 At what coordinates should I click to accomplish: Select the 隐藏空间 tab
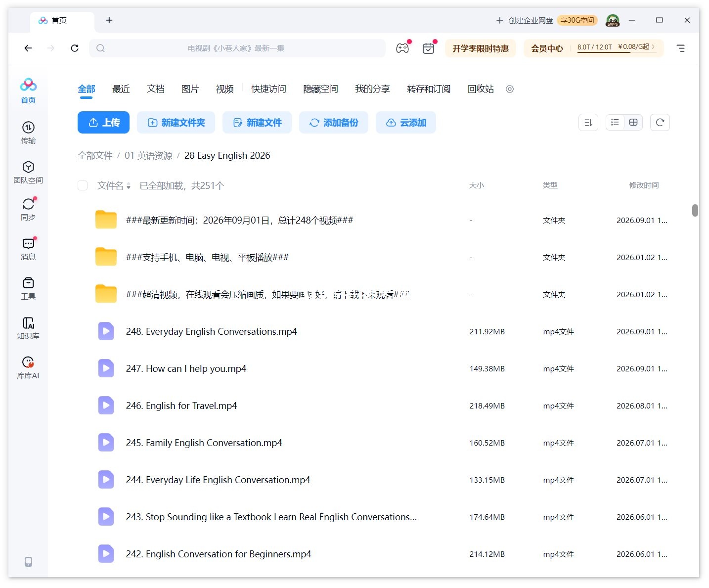320,89
